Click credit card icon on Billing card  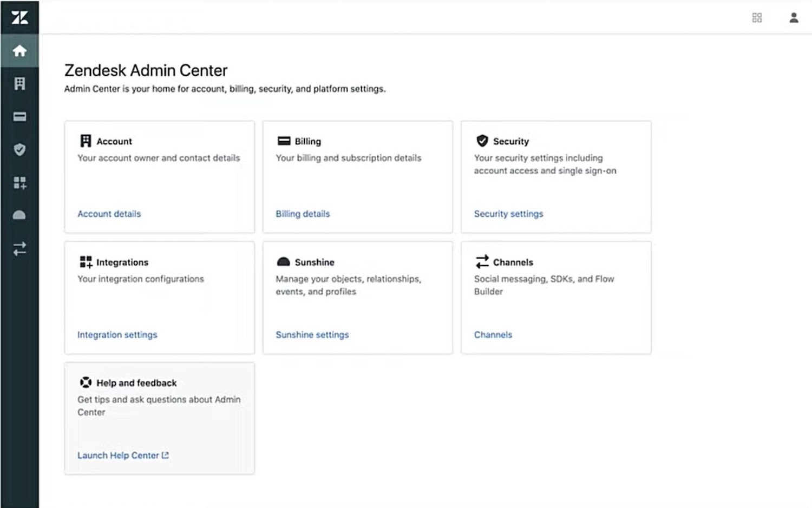284,141
